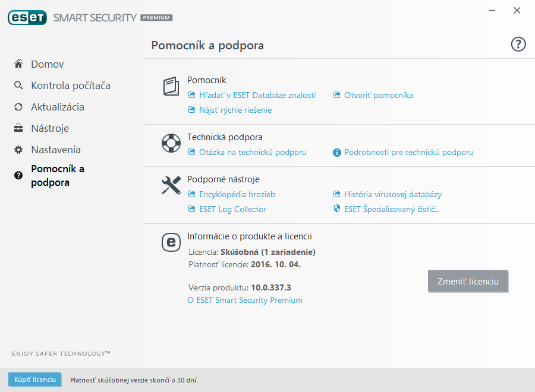Screen dimensions: 535x392
Task: Click the help question mark icon
Action: [x=518, y=45]
